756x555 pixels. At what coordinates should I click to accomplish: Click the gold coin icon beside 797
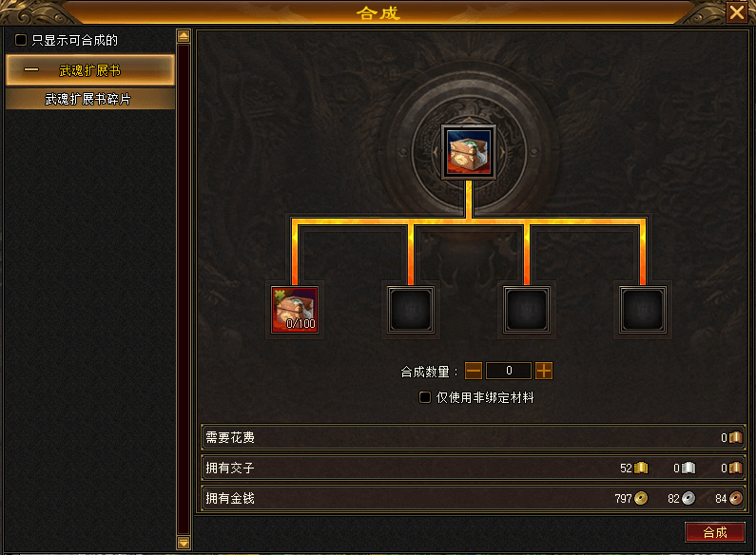641,498
